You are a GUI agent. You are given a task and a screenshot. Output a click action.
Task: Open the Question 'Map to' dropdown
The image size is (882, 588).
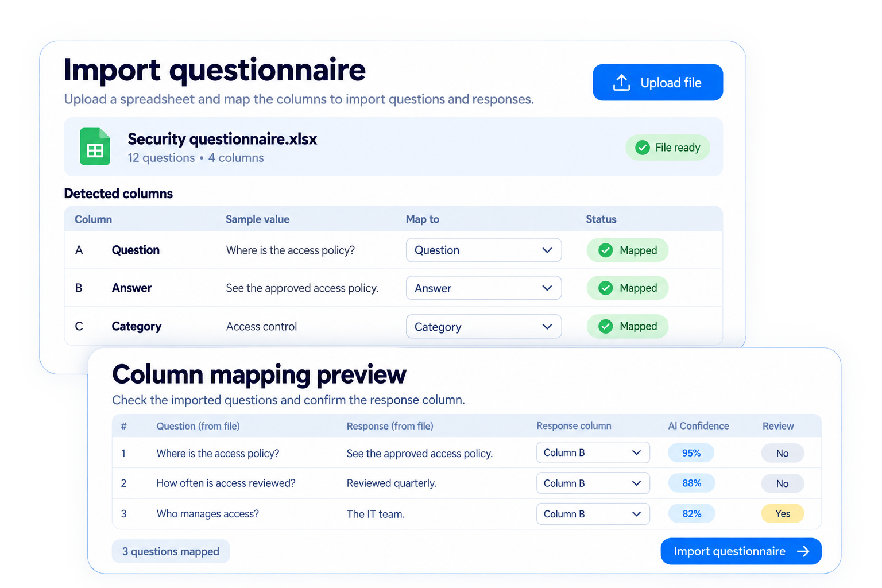coord(483,250)
